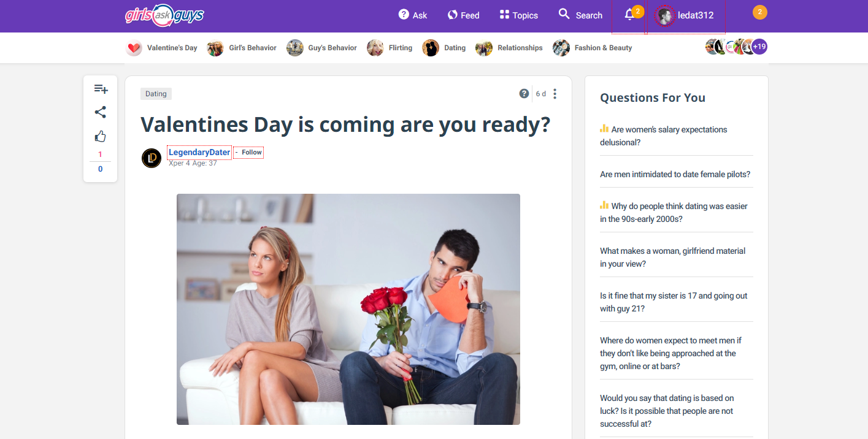Select the Dating topic in topic bar
Image resolution: width=868 pixels, height=439 pixels.
tap(444, 48)
